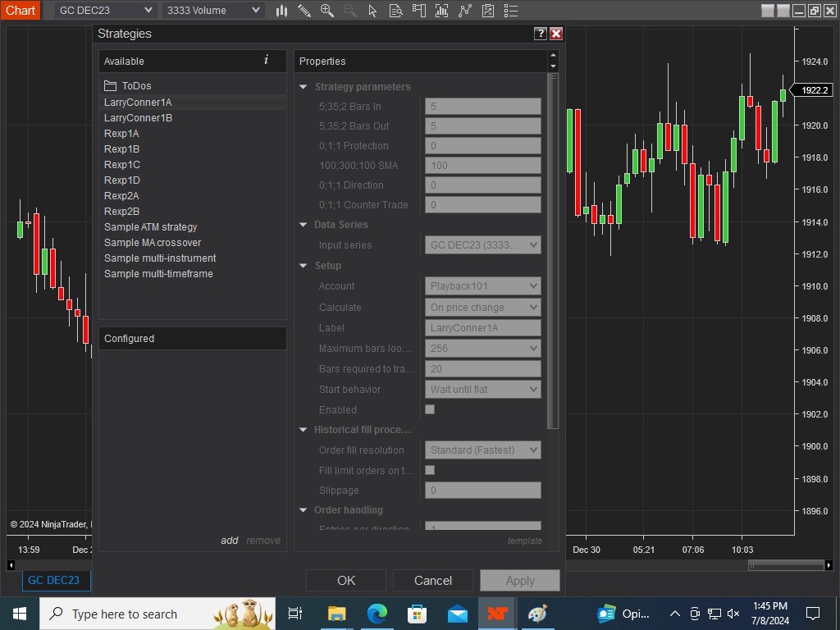
Task: Open the chart trader icon
Action: (x=418, y=10)
